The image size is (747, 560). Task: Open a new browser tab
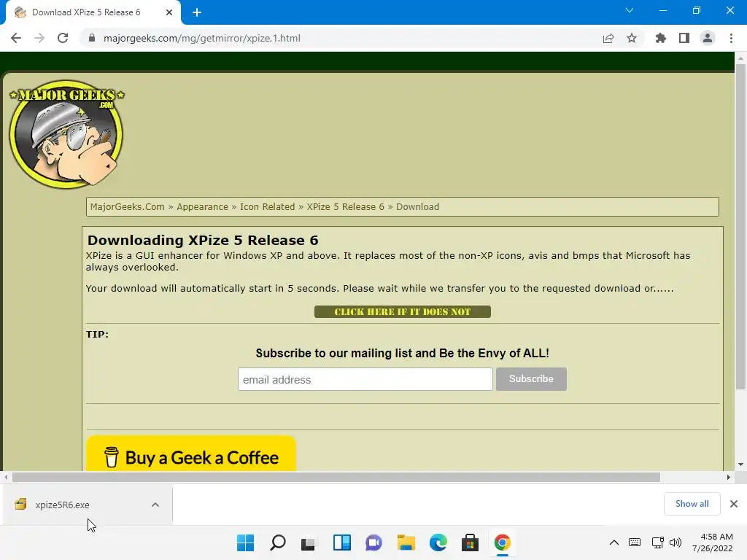tap(197, 12)
